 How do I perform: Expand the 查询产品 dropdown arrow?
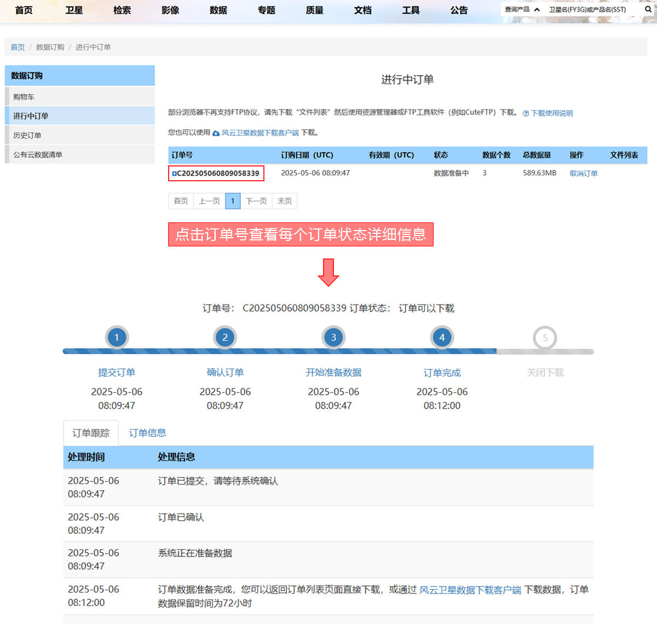coord(537,10)
